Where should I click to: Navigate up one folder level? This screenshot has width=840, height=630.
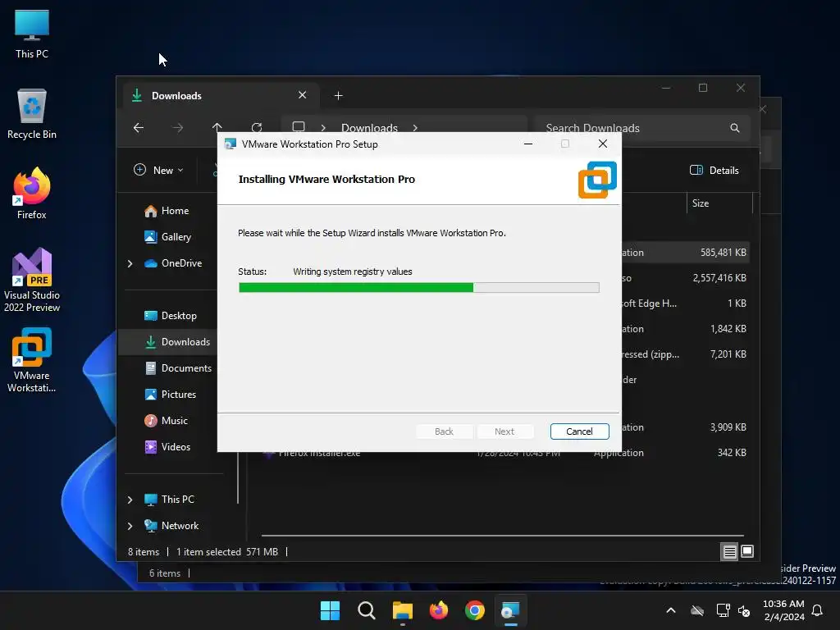click(x=217, y=127)
